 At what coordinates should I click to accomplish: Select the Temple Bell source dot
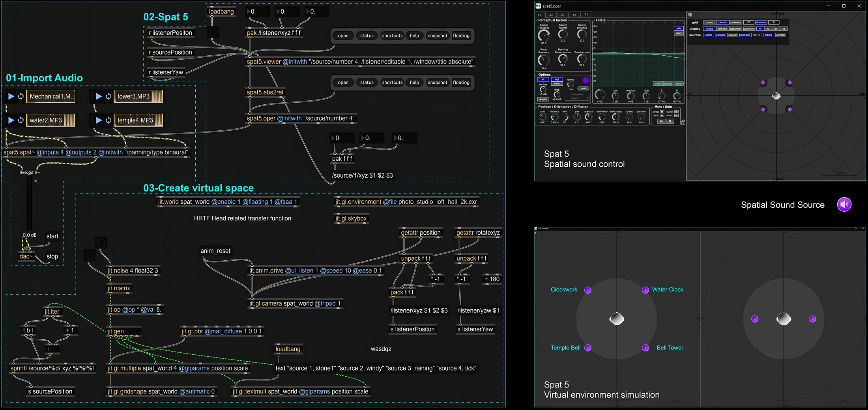click(x=588, y=348)
